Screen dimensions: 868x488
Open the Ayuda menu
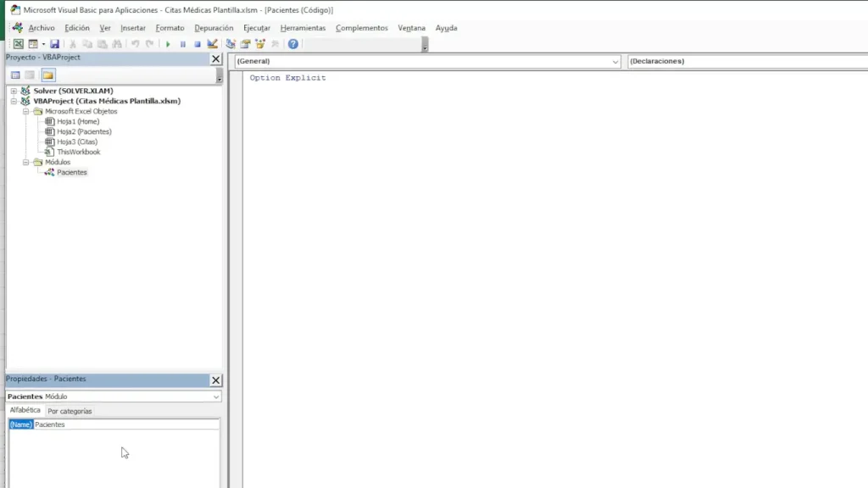point(446,28)
